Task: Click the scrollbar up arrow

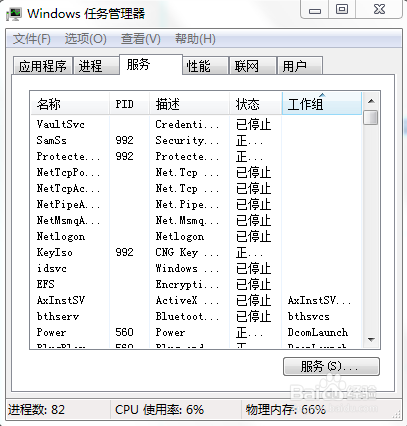Action: pyautogui.click(x=371, y=101)
